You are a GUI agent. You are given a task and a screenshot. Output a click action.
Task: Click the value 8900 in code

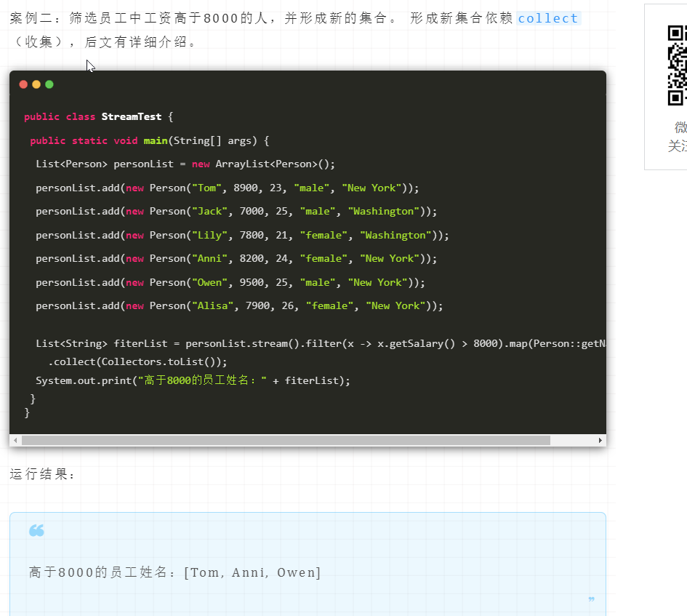pyautogui.click(x=246, y=188)
